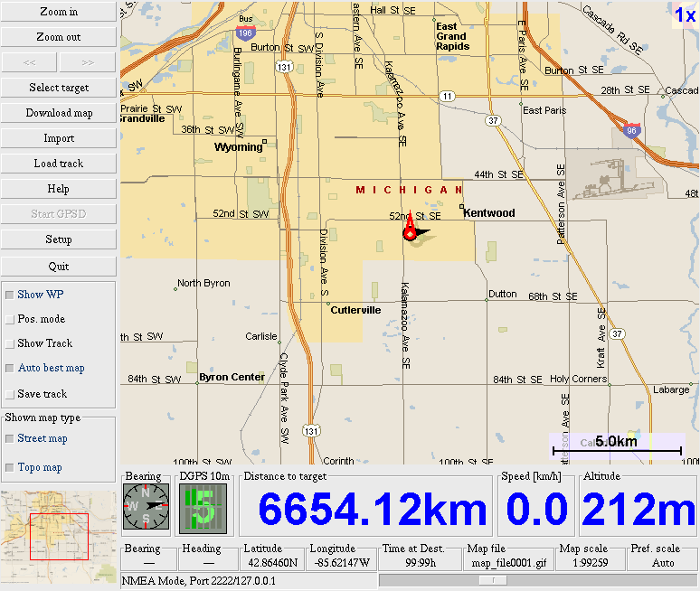700x591 pixels.
Task: Click the DGPS satellite signal indicator
Action: pyautogui.click(x=203, y=509)
